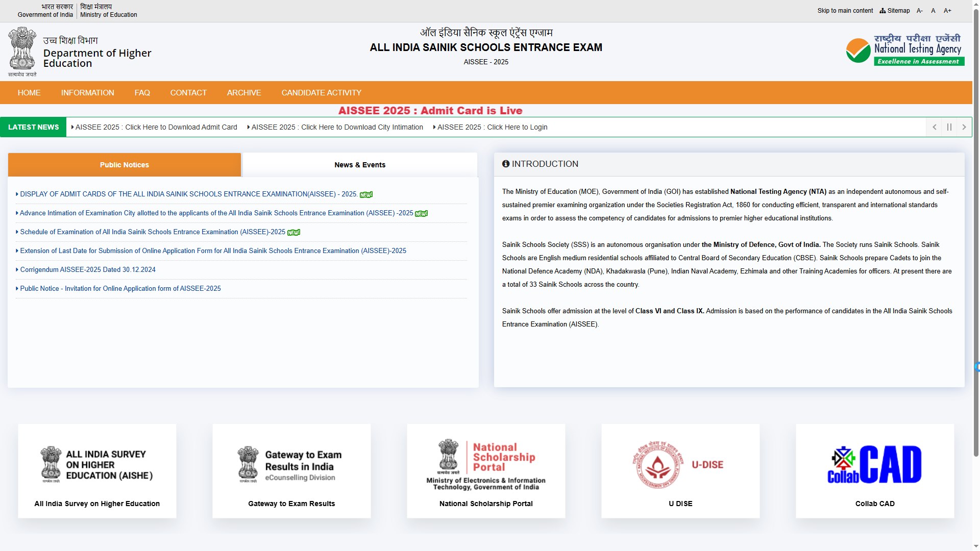
Task: Open the ARCHIVE menu item
Action: click(244, 93)
